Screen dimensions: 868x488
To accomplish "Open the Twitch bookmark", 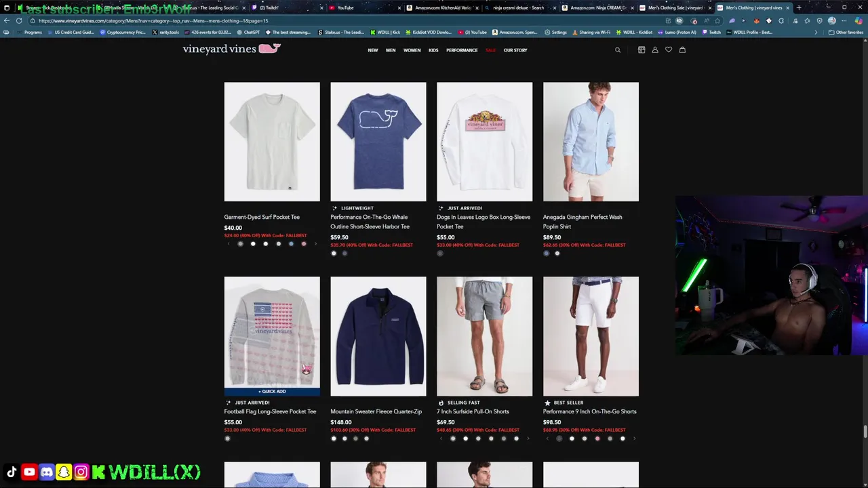I will 711,32.
